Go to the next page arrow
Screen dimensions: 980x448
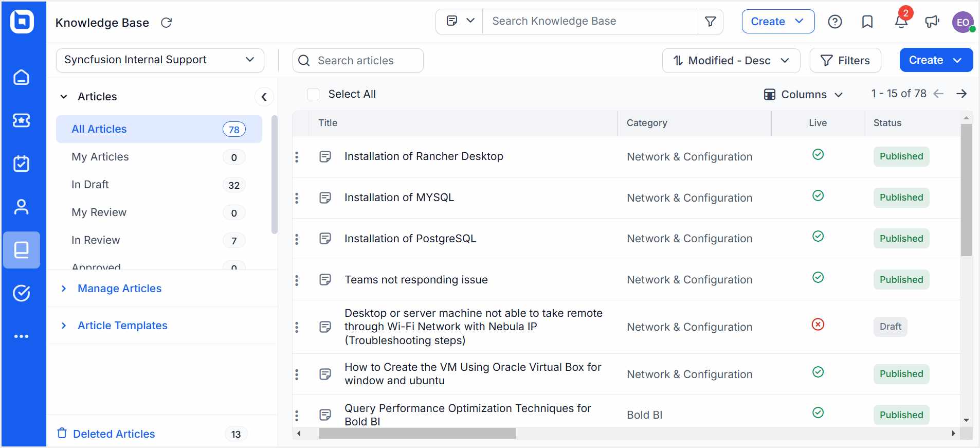pyautogui.click(x=961, y=94)
